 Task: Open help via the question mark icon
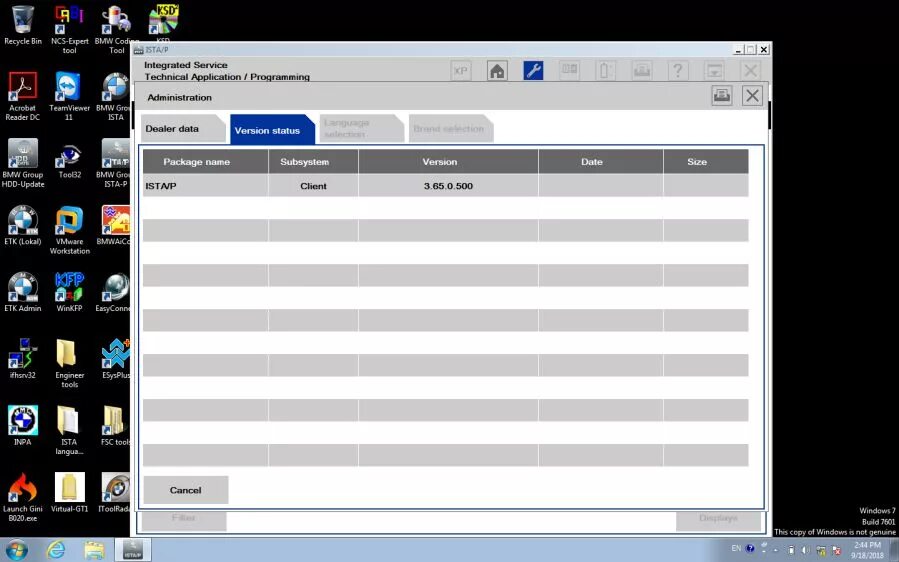pyautogui.click(x=678, y=71)
